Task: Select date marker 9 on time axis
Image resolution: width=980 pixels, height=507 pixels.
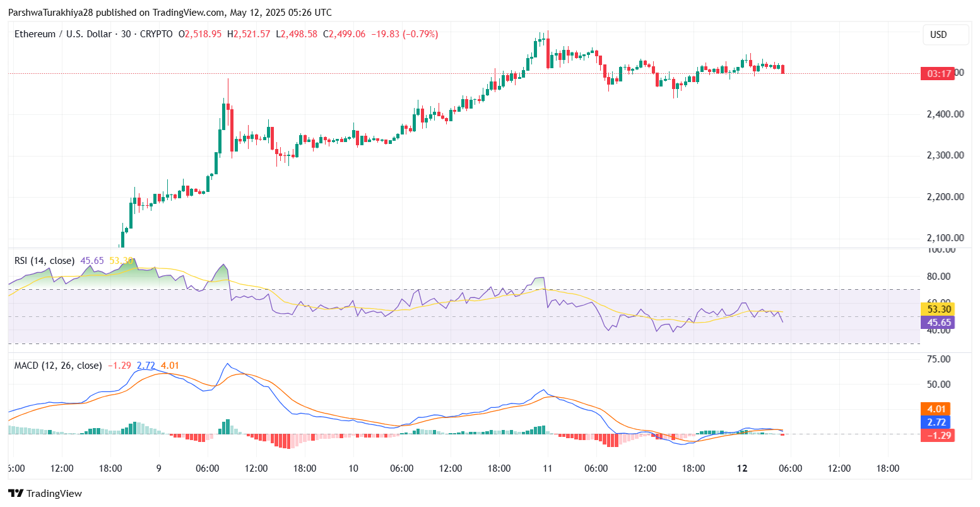Action: tap(158, 468)
